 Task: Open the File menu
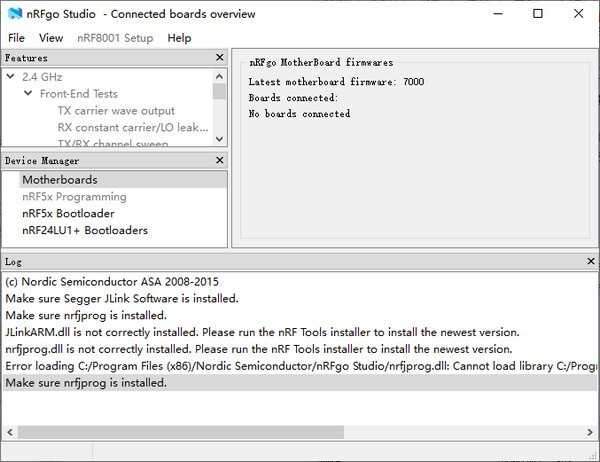click(16, 38)
